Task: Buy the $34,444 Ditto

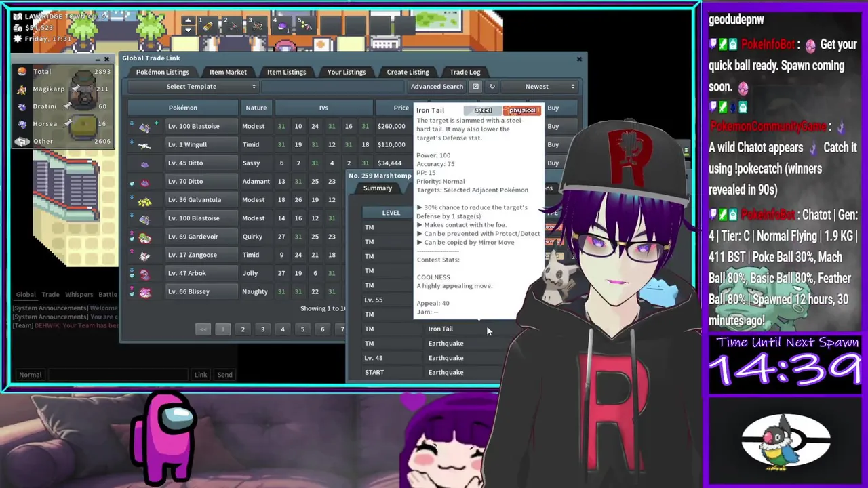Action: point(553,163)
